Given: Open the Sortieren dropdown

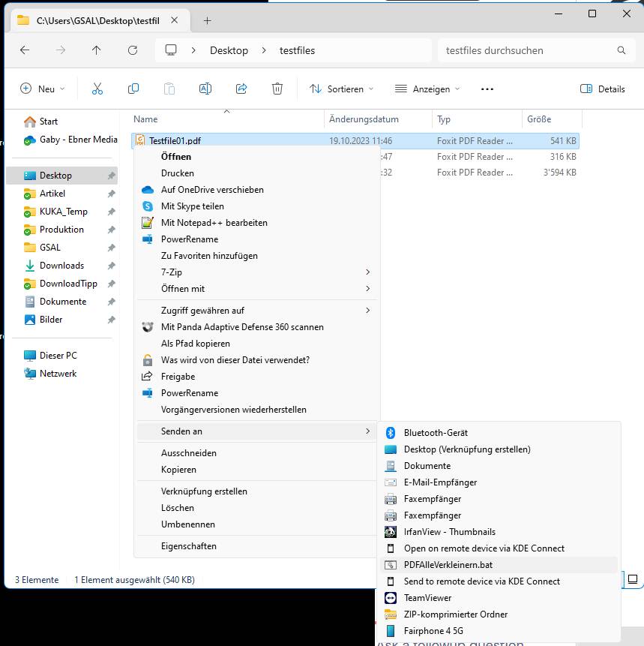Looking at the screenshot, I should (x=341, y=89).
